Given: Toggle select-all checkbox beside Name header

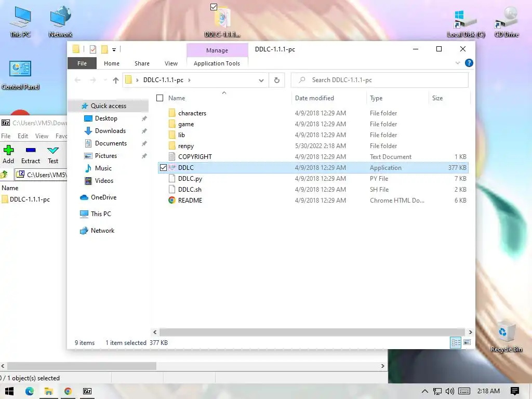Looking at the screenshot, I should coord(160,98).
